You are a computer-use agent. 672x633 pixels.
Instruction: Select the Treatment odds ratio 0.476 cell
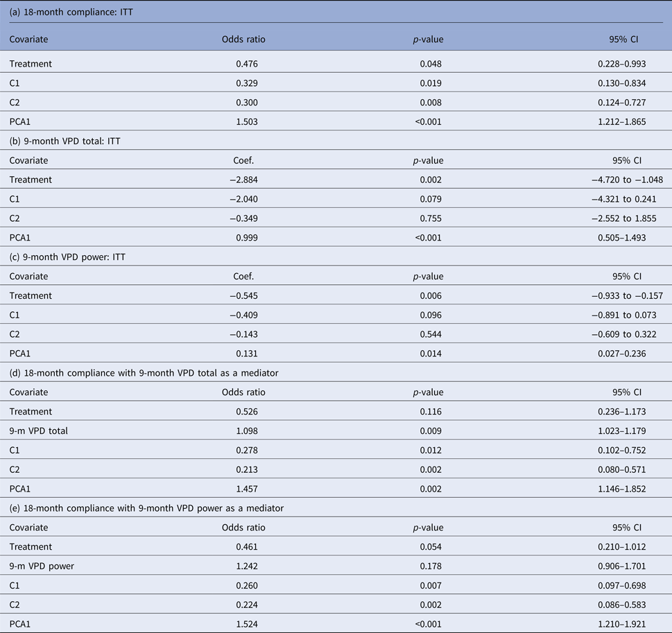tap(243, 64)
